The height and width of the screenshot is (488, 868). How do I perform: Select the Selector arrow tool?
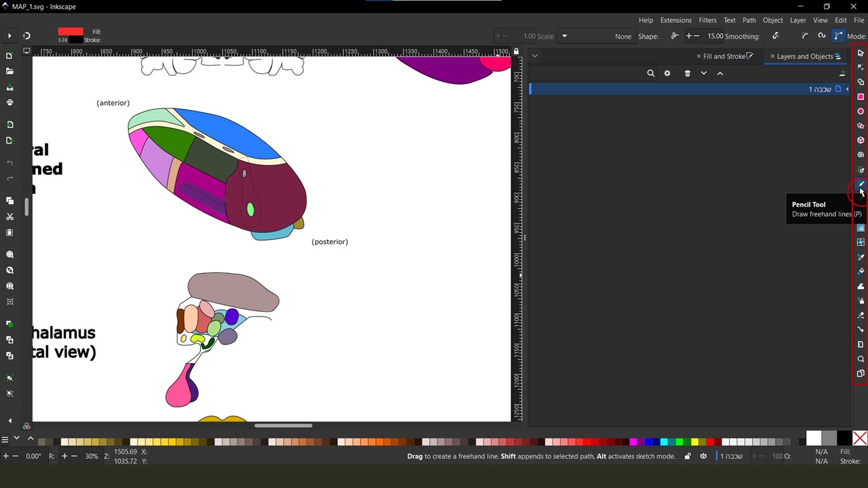861,53
